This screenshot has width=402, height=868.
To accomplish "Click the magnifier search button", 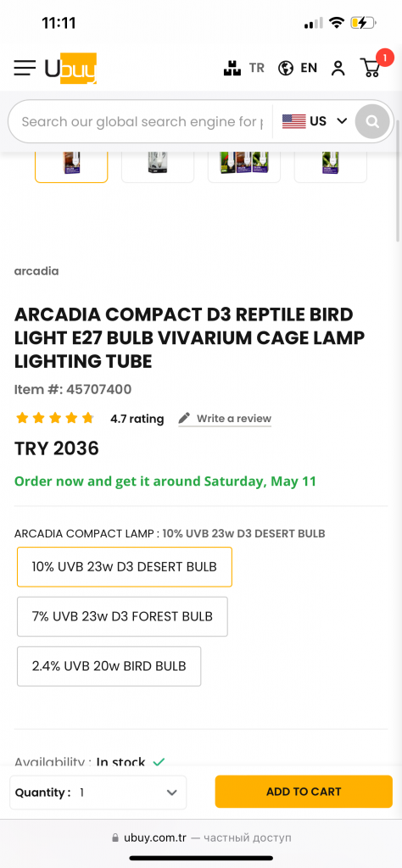I will [x=372, y=120].
